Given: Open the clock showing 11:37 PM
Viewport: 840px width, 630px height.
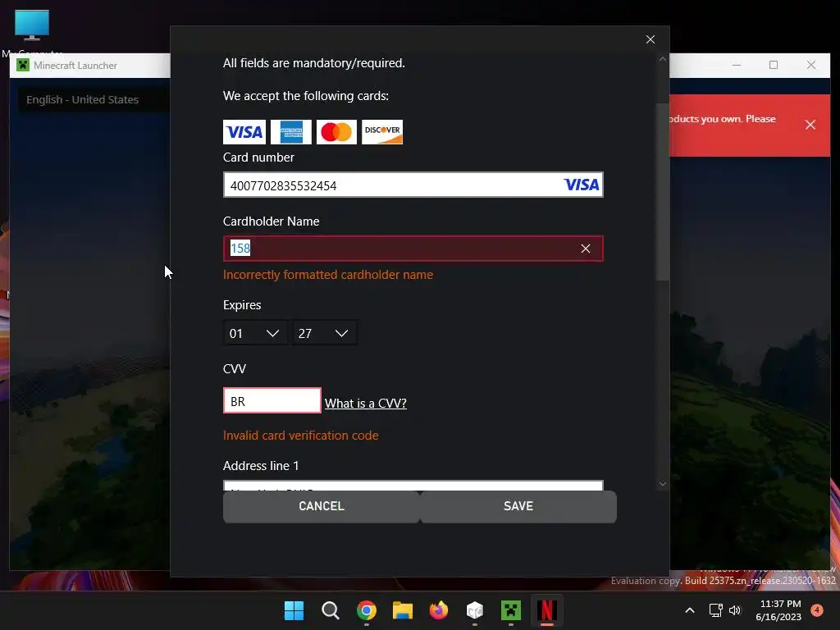Looking at the screenshot, I should 779,610.
